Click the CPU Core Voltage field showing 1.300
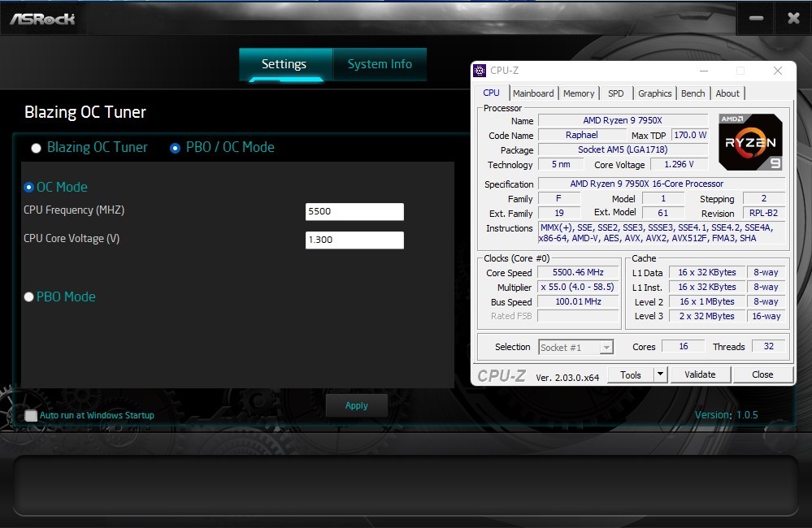The height and width of the screenshot is (528, 812). click(354, 240)
